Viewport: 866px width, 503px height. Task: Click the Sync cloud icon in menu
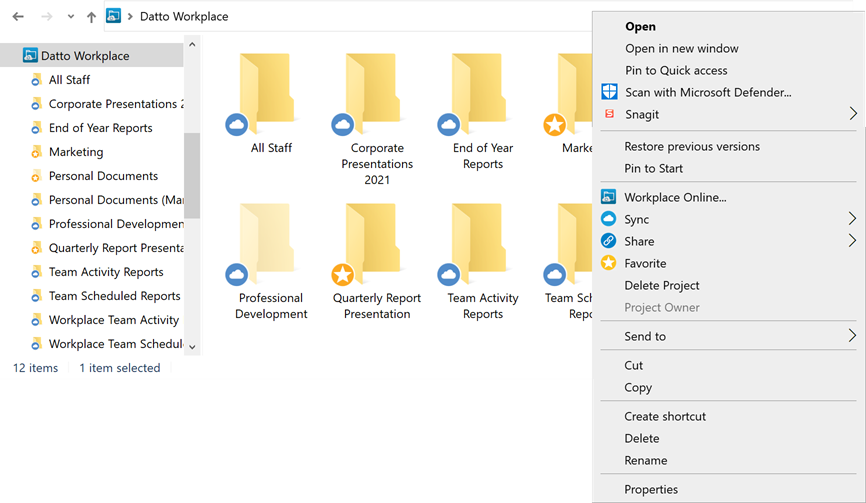(608, 219)
